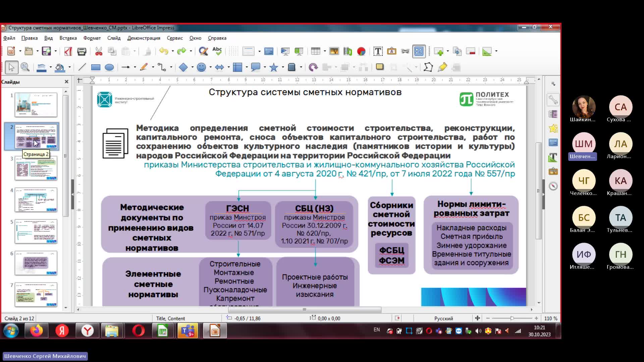Duplicate the current slide

tap(457, 51)
